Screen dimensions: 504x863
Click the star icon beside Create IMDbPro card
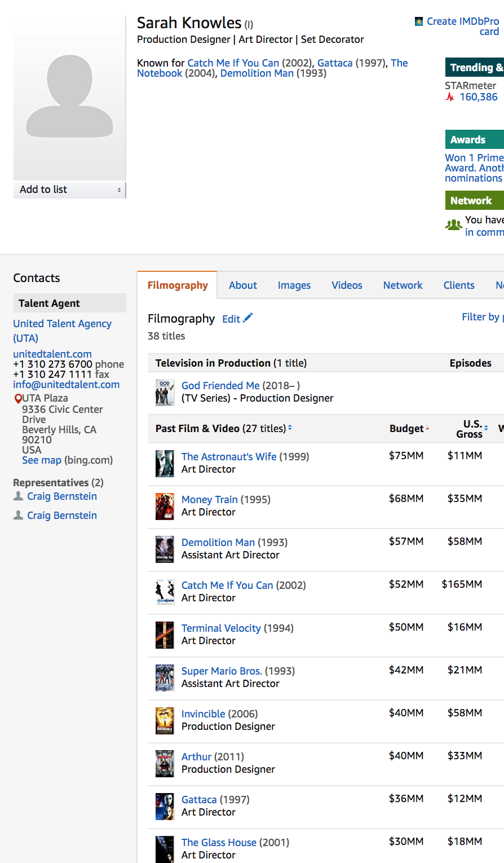(x=419, y=21)
